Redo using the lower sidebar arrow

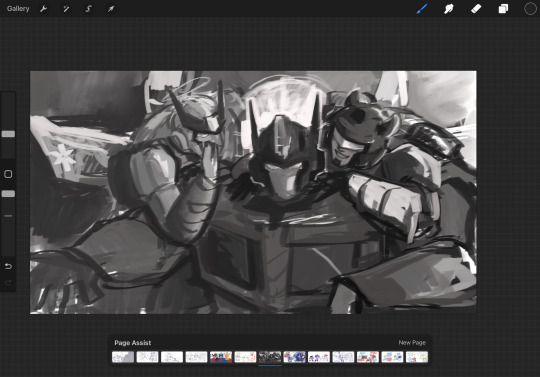(8, 283)
